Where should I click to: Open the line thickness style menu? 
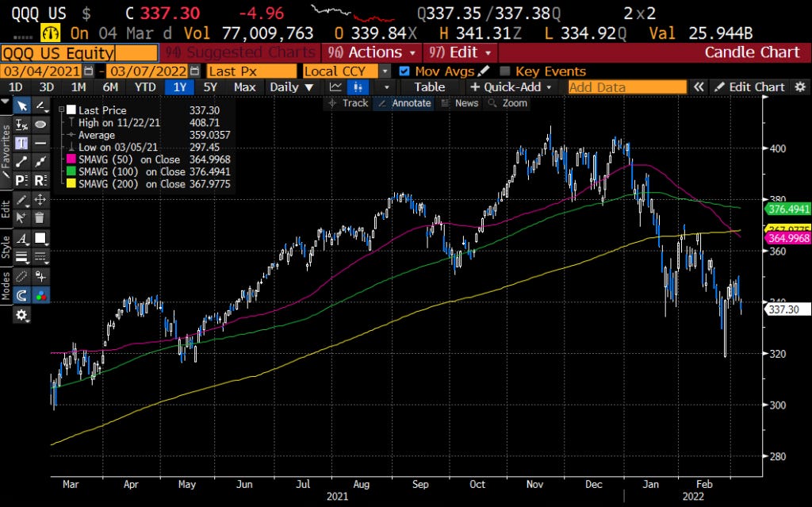pyautogui.click(x=21, y=256)
